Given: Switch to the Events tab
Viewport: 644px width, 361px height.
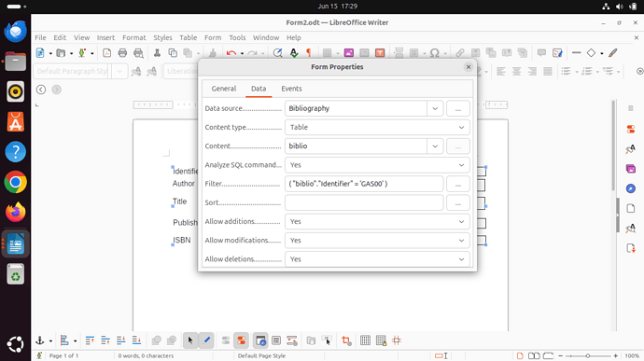Looking at the screenshot, I should tap(291, 89).
